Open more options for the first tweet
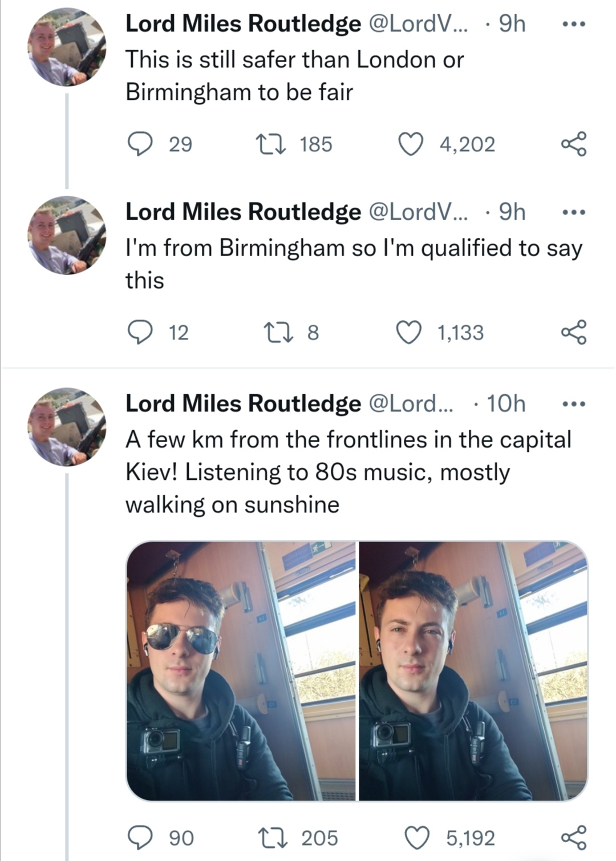The image size is (616, 861). click(573, 24)
